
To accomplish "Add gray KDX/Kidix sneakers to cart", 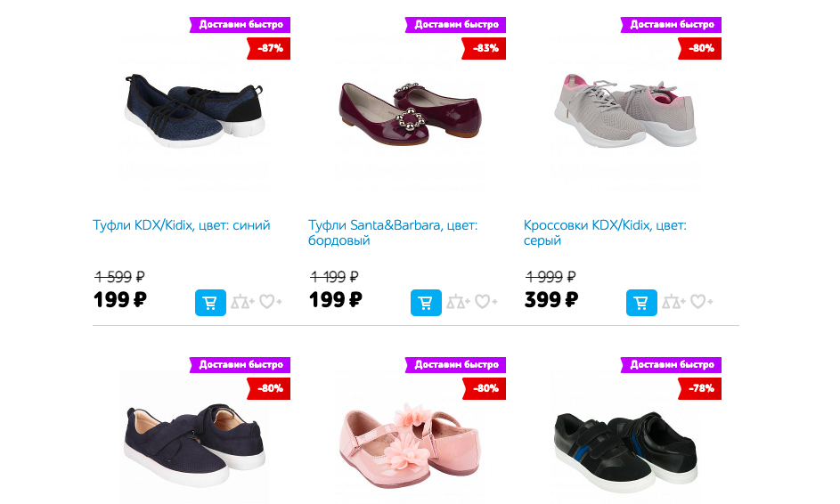I will pyautogui.click(x=641, y=303).
